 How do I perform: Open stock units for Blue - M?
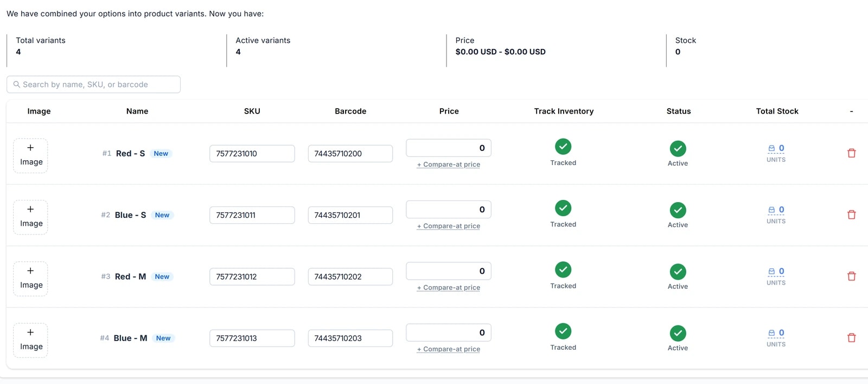776,333
